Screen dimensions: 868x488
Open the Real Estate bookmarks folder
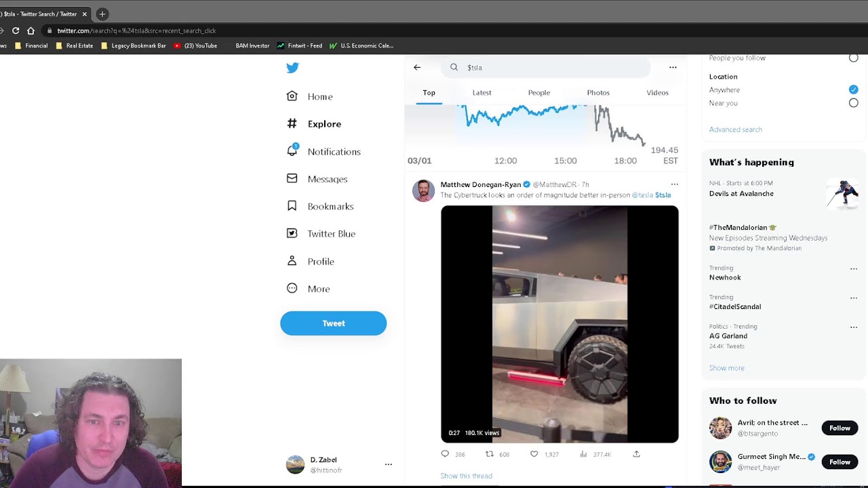pyautogui.click(x=74, y=45)
